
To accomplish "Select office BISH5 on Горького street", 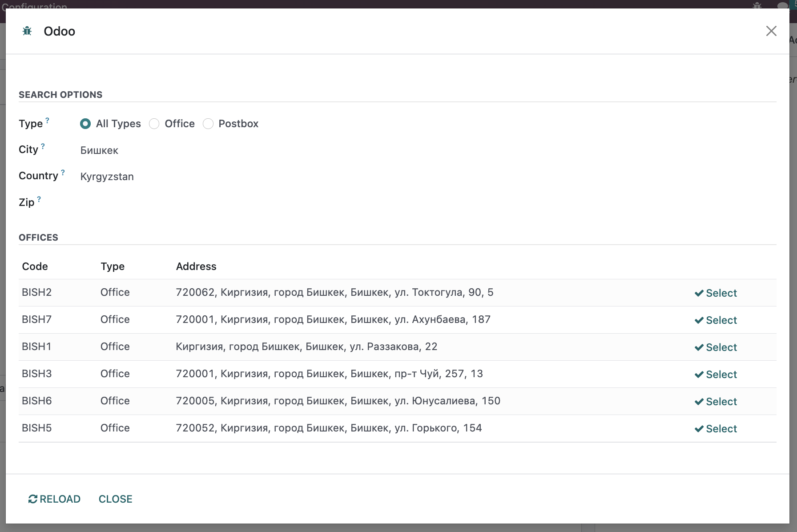I will [x=716, y=429].
